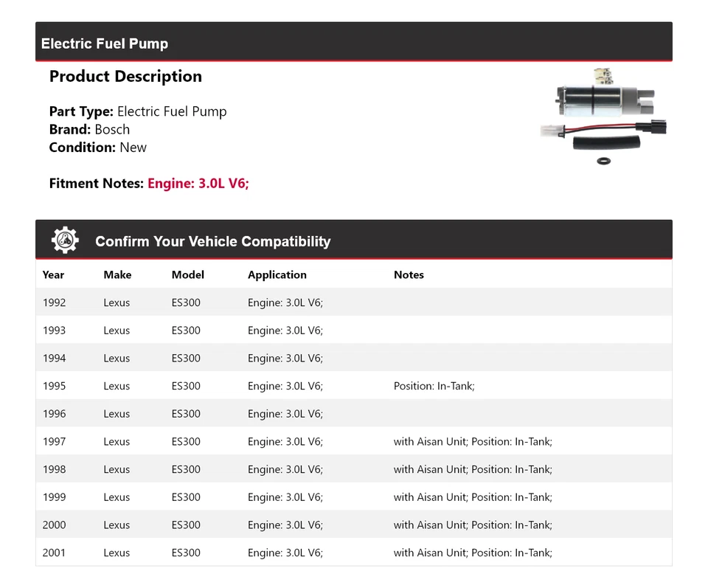708x588 pixels.
Task: Select the Make column header
Action: (x=117, y=274)
